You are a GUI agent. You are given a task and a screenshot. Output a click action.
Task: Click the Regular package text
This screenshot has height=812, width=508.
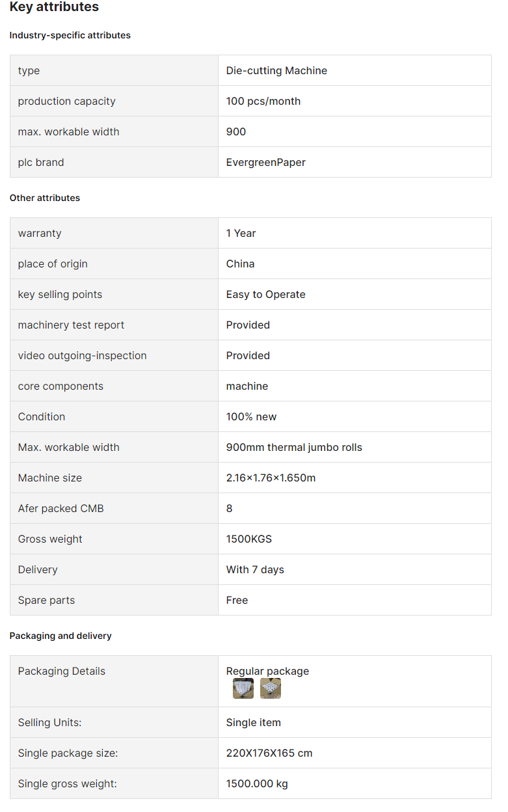[x=268, y=671]
